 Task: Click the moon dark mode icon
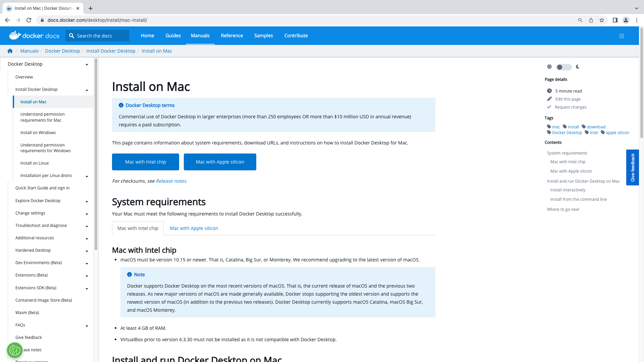578,67
